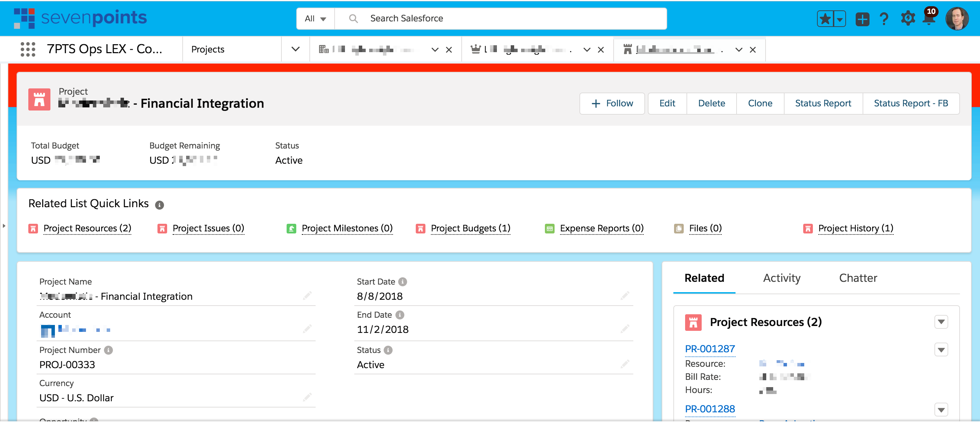This screenshot has height=422, width=980.
Task: Expand the Project Resources card dropdown menu
Action: point(941,322)
